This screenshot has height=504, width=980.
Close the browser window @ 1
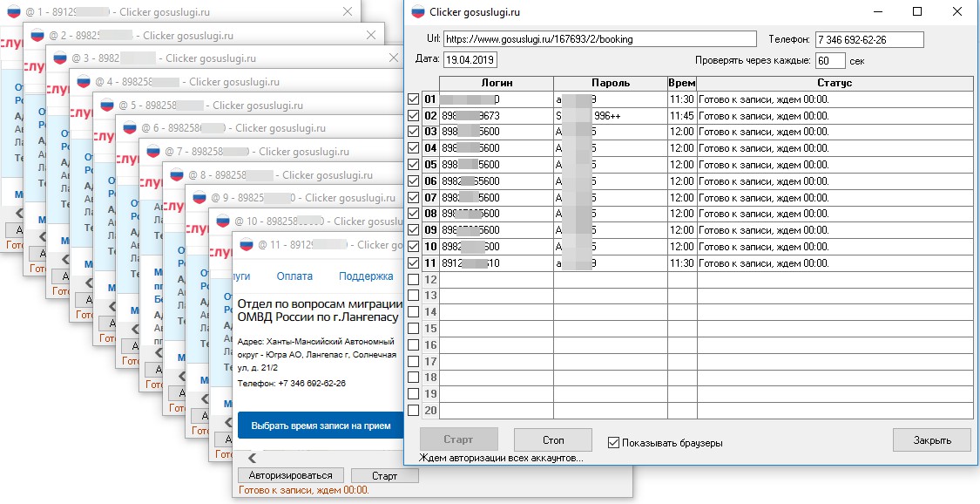coord(348,12)
